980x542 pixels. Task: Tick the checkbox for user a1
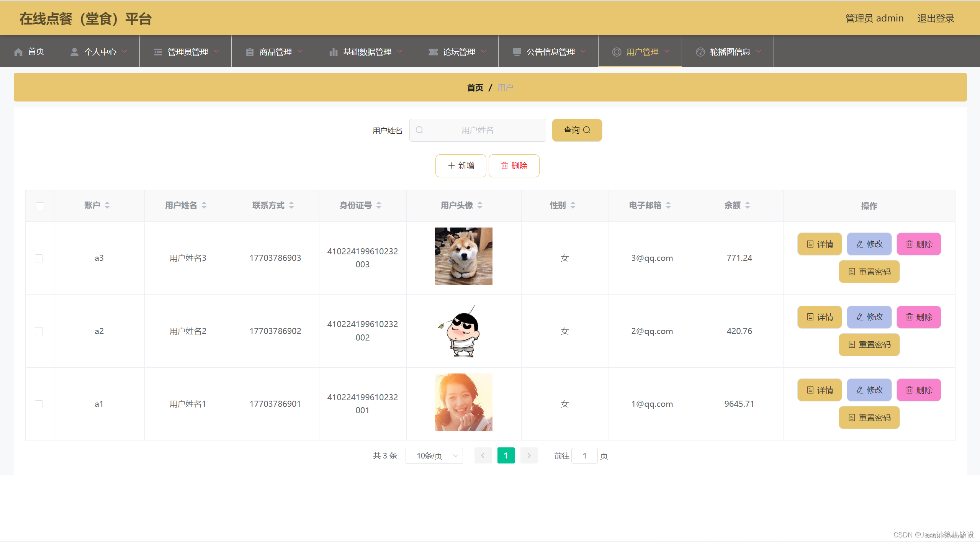coord(39,404)
